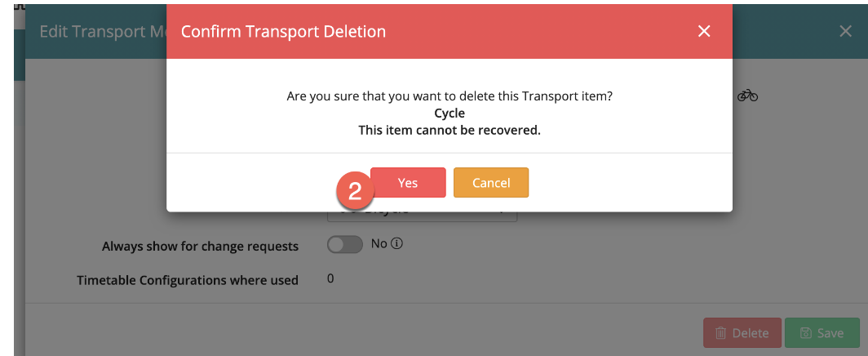Click the trash icon on Delete button
This screenshot has width=868, height=356.
[721, 333]
